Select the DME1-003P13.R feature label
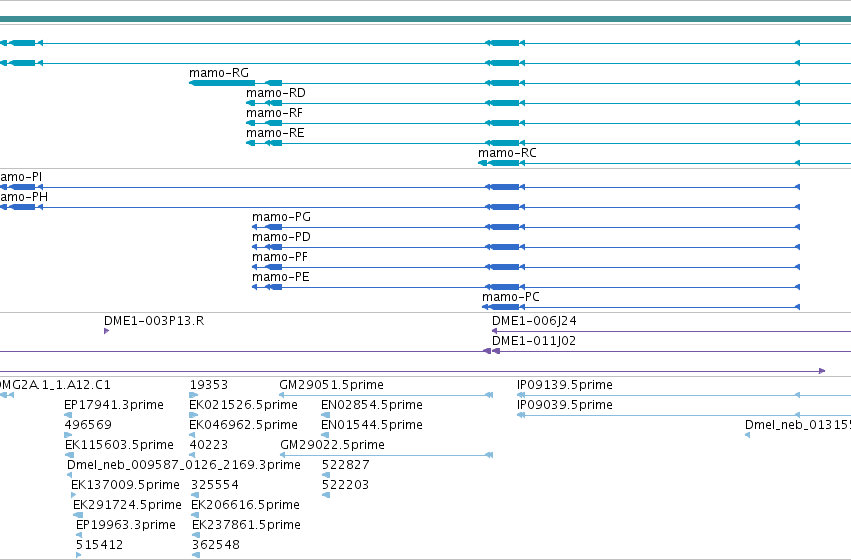851x560 pixels. pos(154,321)
